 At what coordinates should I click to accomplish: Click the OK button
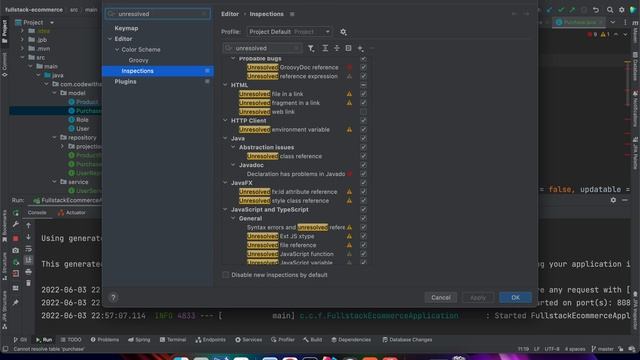tap(516, 298)
